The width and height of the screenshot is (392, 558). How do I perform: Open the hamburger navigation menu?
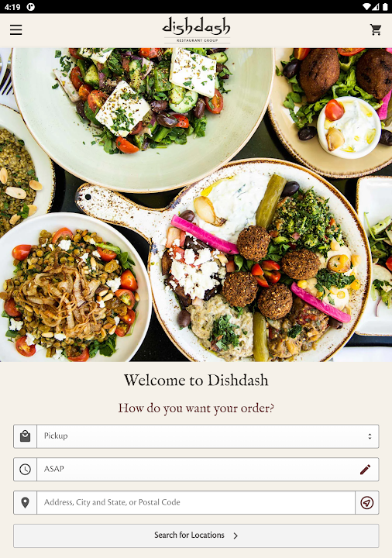click(15, 30)
